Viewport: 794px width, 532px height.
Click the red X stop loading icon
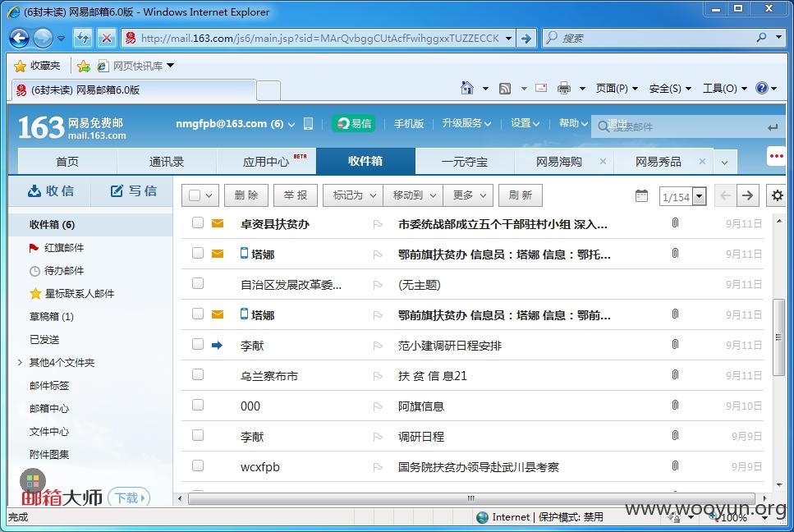click(107, 38)
